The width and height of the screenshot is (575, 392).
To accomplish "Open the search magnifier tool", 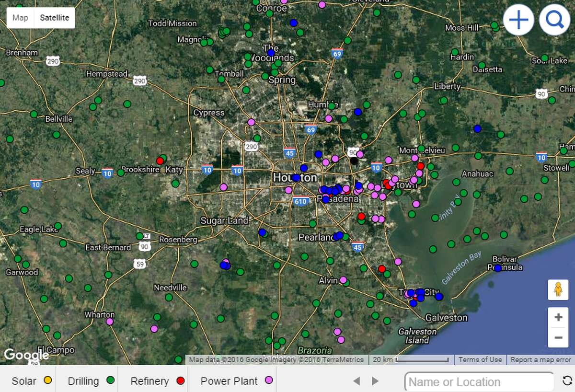I will pyautogui.click(x=554, y=20).
